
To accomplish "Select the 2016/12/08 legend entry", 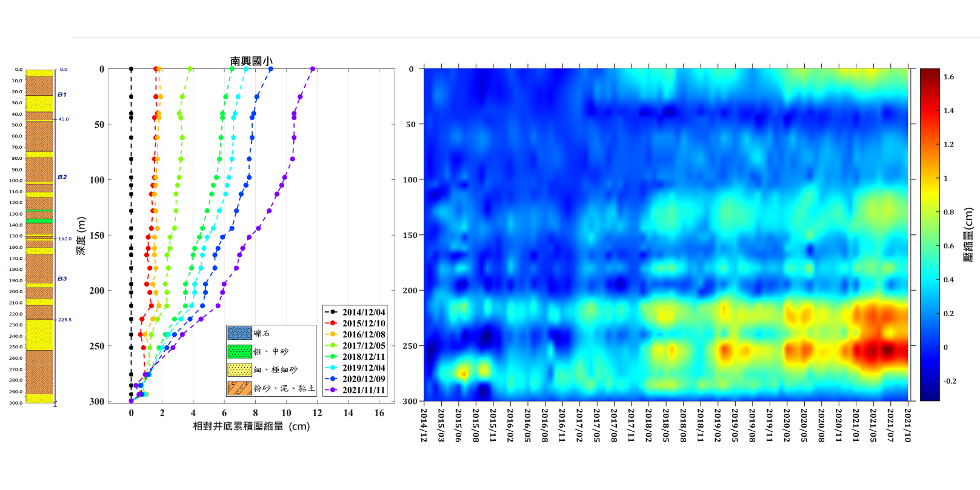I will tap(363, 334).
